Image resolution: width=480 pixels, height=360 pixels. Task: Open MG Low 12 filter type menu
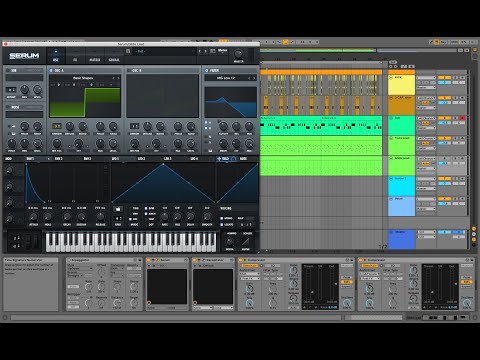pos(226,78)
